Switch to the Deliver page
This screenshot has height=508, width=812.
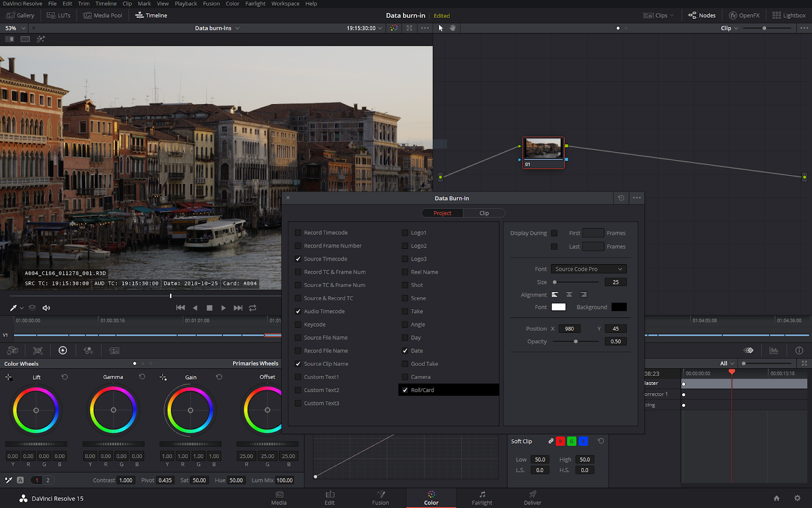pos(532,498)
